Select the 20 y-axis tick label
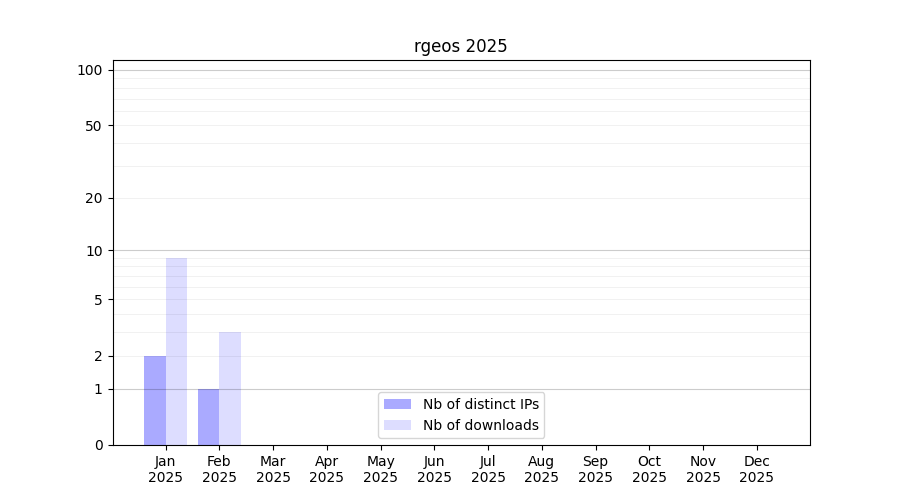 click(93, 198)
